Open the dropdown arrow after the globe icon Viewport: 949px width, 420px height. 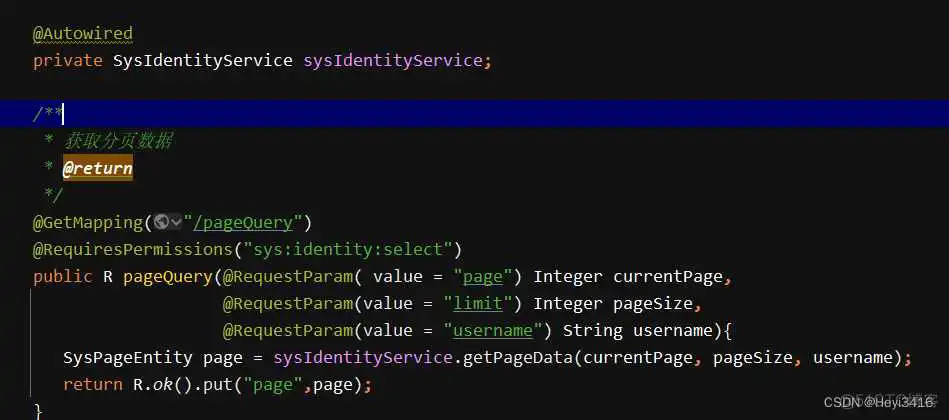(175, 222)
